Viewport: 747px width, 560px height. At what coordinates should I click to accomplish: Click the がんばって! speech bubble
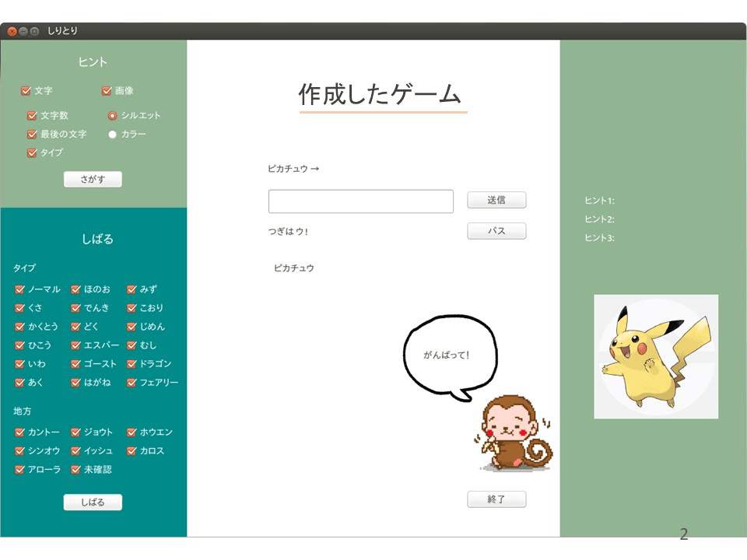(x=450, y=357)
